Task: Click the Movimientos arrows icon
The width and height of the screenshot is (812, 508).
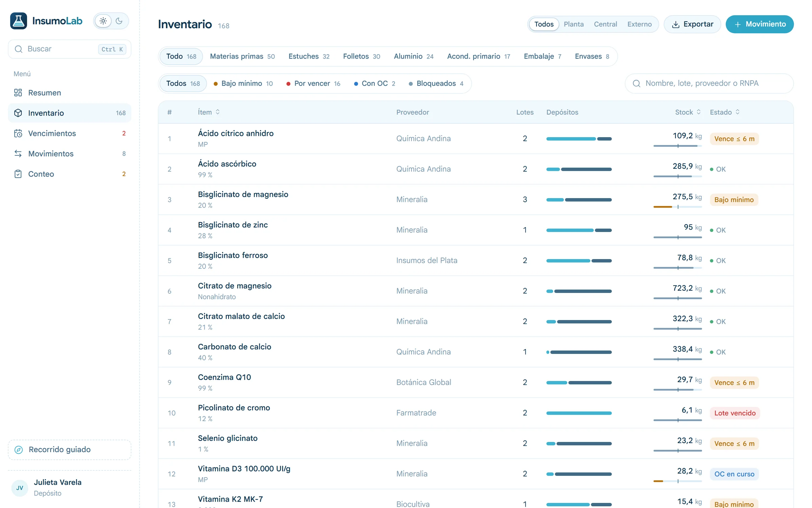Action: click(18, 153)
